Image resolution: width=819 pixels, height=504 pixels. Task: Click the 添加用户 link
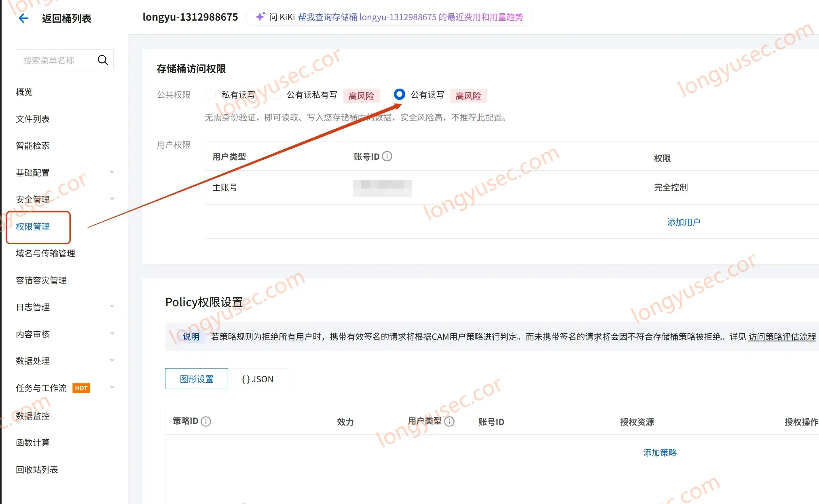[x=684, y=222]
